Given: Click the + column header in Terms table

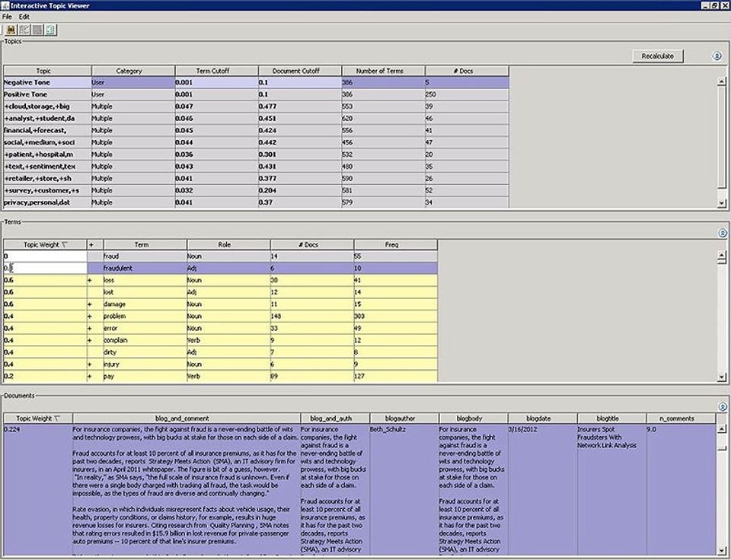Looking at the screenshot, I should click(x=95, y=244).
